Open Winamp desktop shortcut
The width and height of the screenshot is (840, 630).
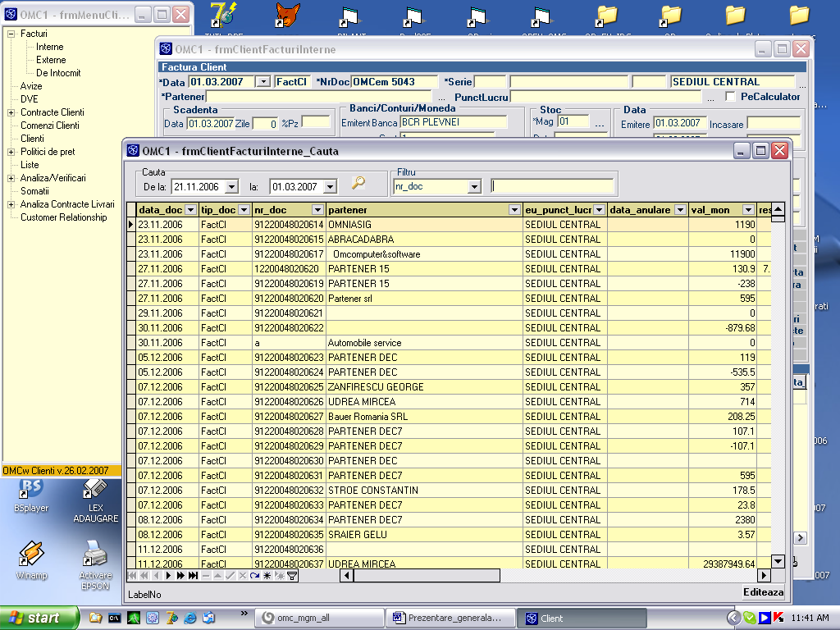click(31, 559)
